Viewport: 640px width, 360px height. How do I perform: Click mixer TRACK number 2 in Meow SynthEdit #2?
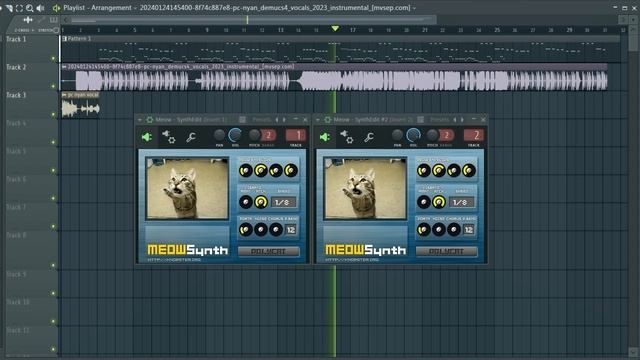pos(474,135)
